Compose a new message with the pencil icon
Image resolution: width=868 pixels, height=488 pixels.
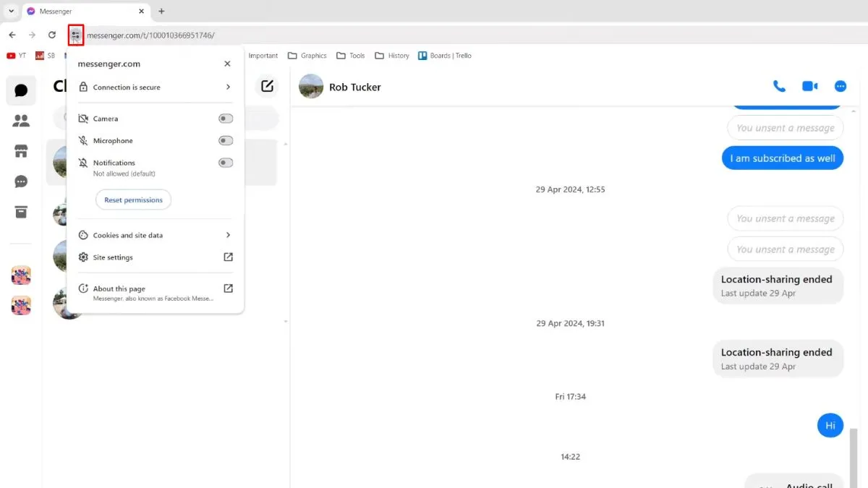point(267,85)
